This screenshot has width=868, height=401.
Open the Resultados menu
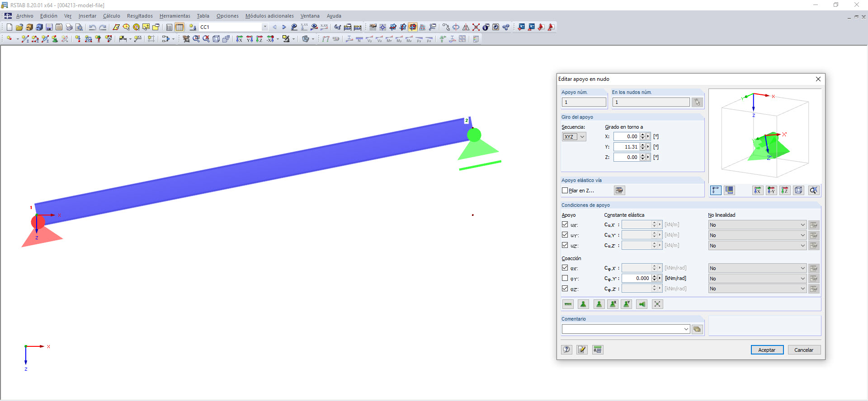140,16
